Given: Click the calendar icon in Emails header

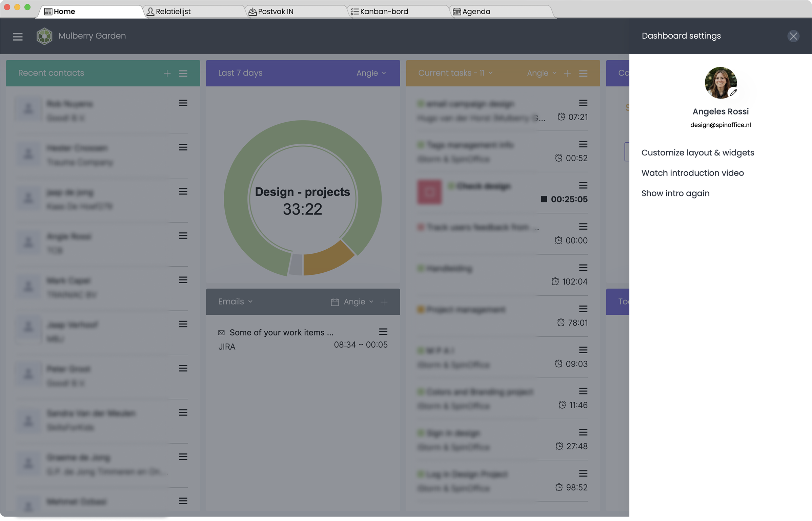Looking at the screenshot, I should click(x=335, y=302).
